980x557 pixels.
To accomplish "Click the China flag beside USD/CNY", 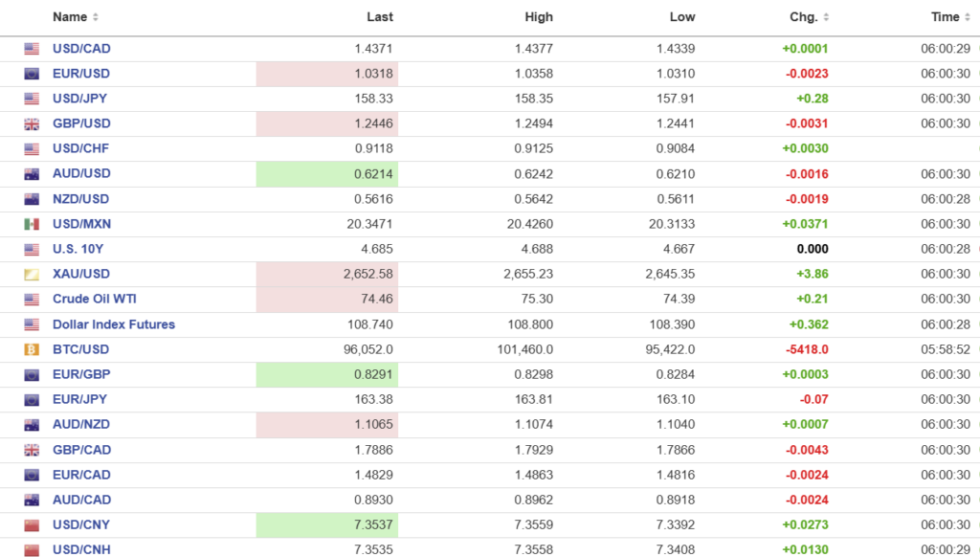I will click(32, 524).
